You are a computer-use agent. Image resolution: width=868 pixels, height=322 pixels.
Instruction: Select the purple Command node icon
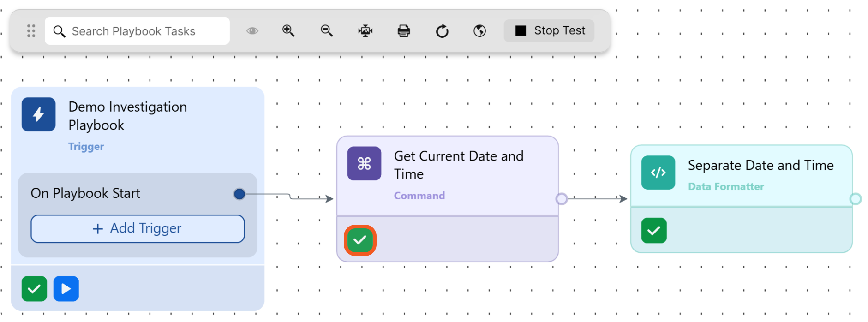pyautogui.click(x=364, y=163)
